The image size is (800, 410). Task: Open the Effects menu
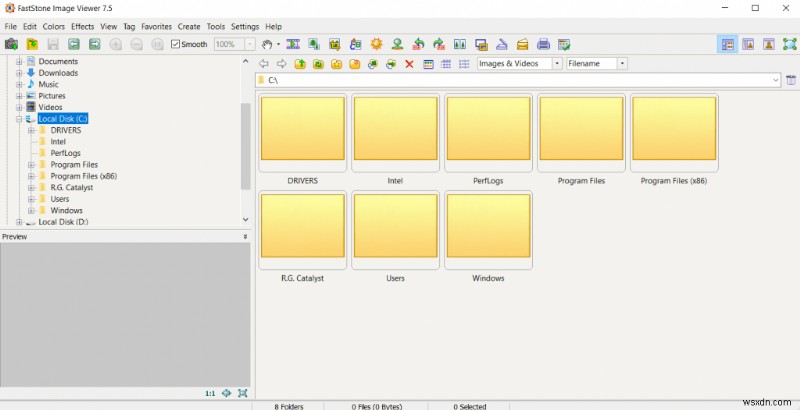coord(83,26)
